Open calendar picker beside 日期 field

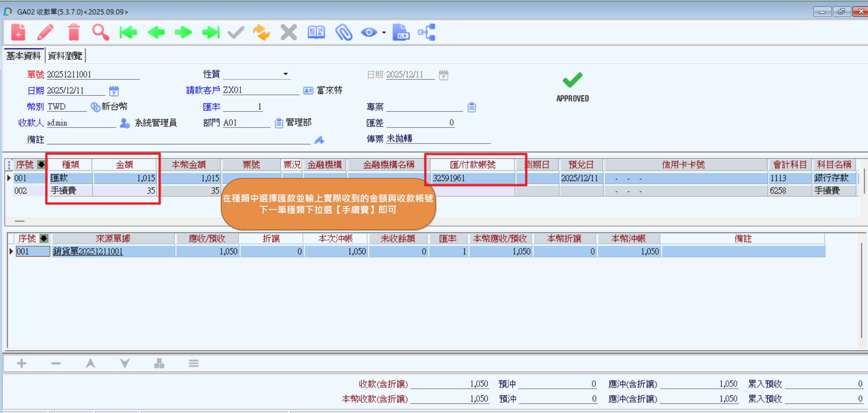(114, 91)
